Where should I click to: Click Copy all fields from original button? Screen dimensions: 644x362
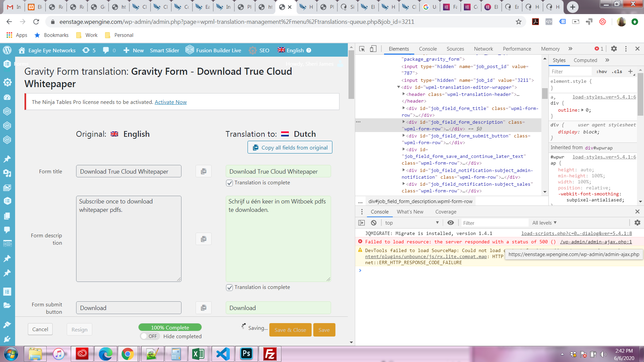point(290,147)
